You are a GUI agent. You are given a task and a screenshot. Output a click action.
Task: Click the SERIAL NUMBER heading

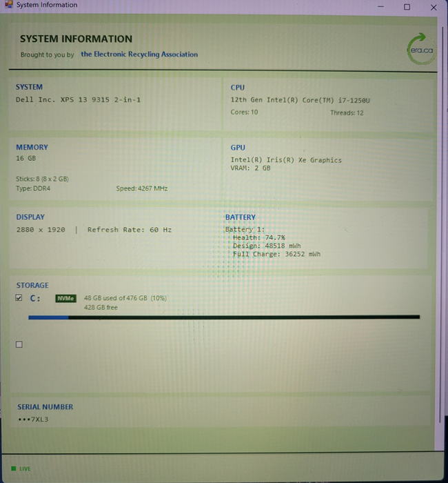45,407
